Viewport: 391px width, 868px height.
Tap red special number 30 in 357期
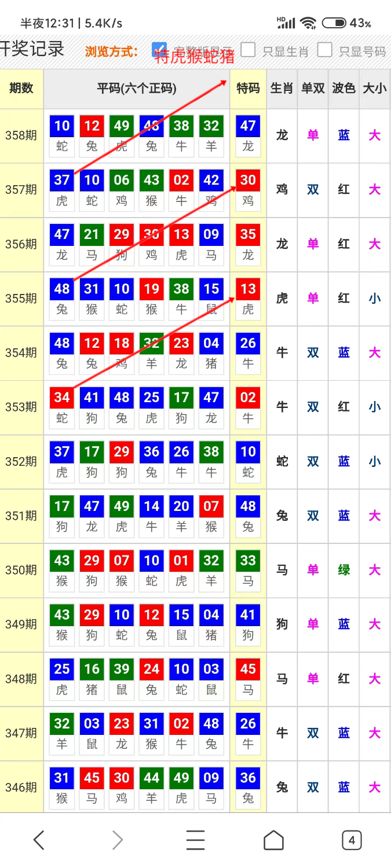pyautogui.click(x=248, y=181)
